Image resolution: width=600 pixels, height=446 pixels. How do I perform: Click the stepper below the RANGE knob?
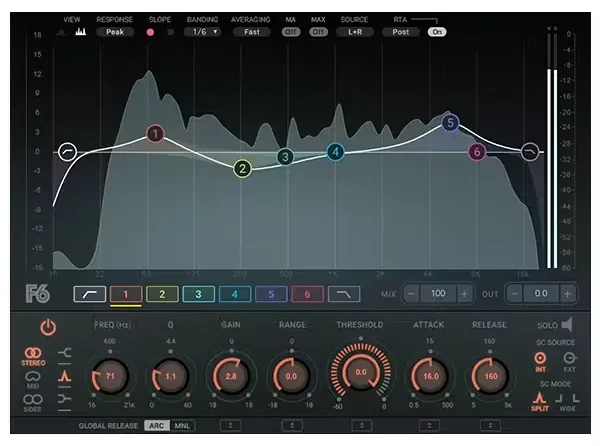[x=292, y=425]
